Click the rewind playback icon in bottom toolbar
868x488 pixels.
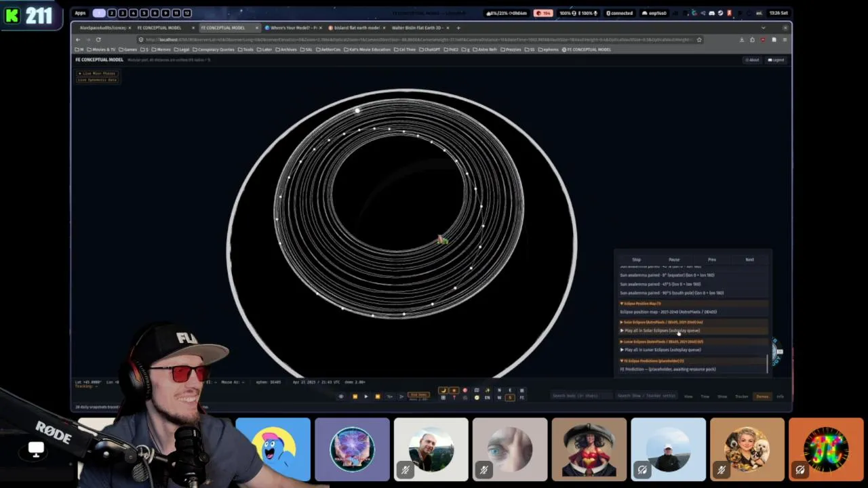point(355,396)
